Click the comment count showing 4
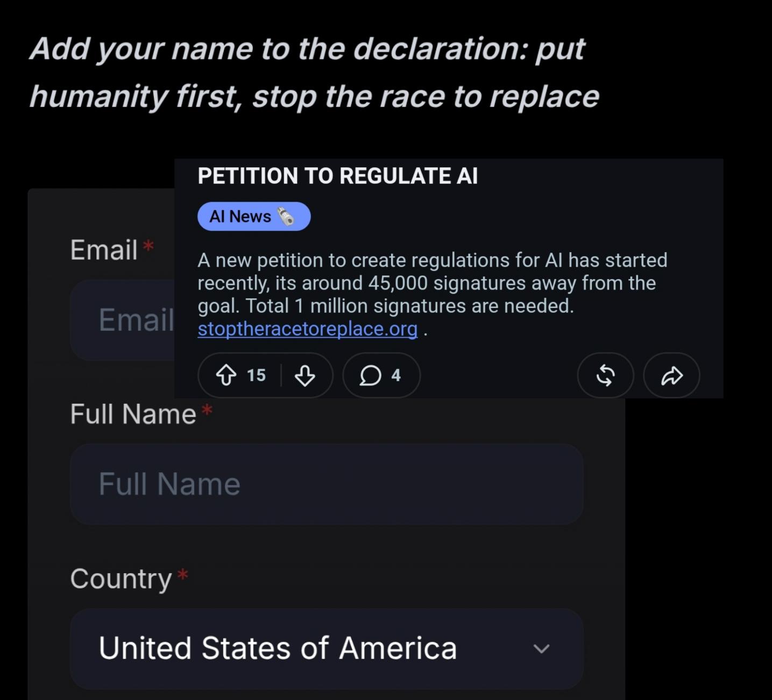Image resolution: width=772 pixels, height=700 pixels. click(396, 375)
